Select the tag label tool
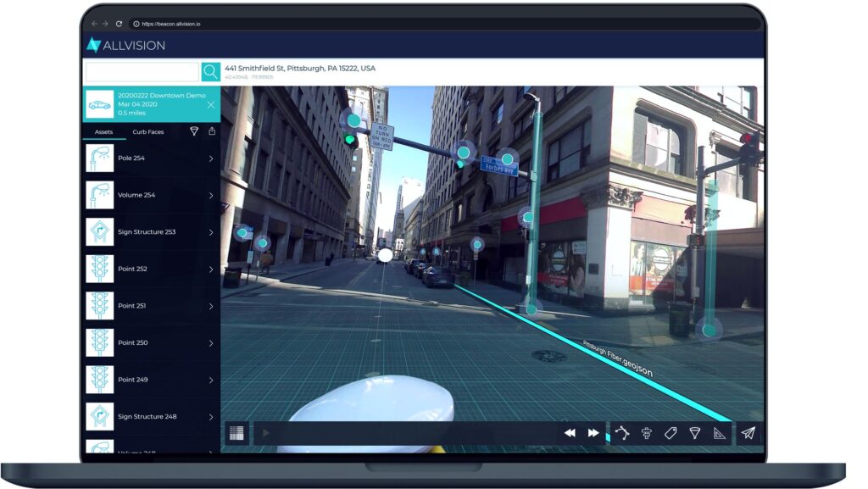This screenshot has width=868, height=489. (x=670, y=433)
